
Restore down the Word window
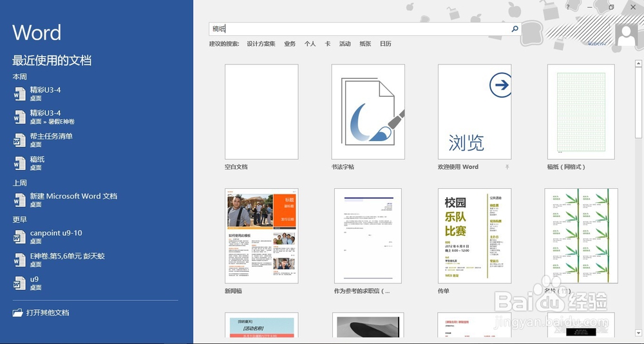pyautogui.click(x=612, y=7)
